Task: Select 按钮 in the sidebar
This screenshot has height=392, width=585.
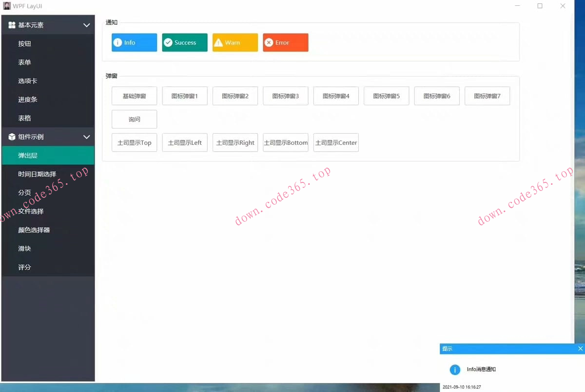Action: pyautogui.click(x=24, y=43)
